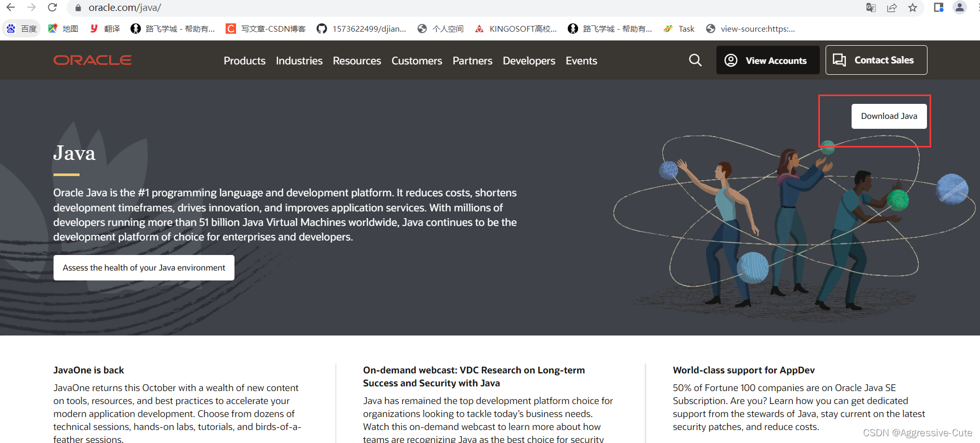Image resolution: width=980 pixels, height=443 pixels.
Task: Open the second 路飞学城 bookmark after KINGOSOFT
Action: (x=610, y=29)
